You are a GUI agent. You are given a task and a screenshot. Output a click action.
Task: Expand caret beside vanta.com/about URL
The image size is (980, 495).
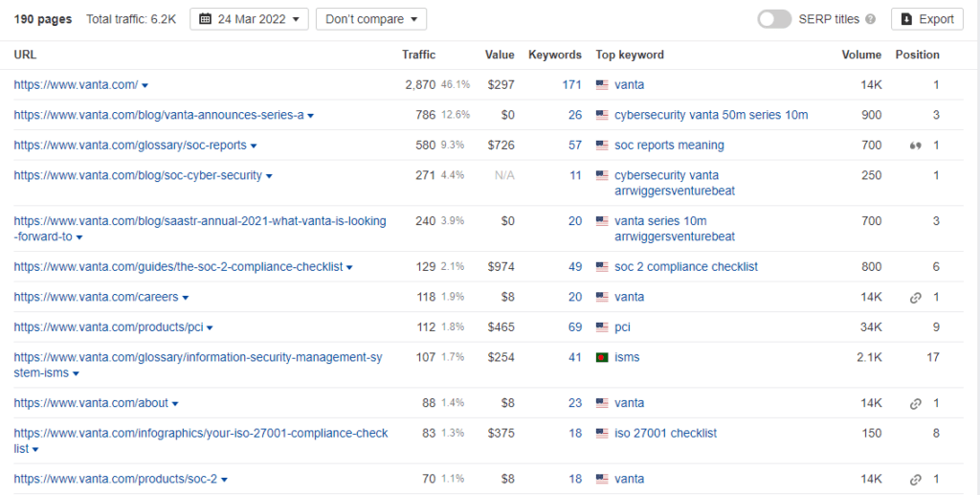[x=175, y=404]
